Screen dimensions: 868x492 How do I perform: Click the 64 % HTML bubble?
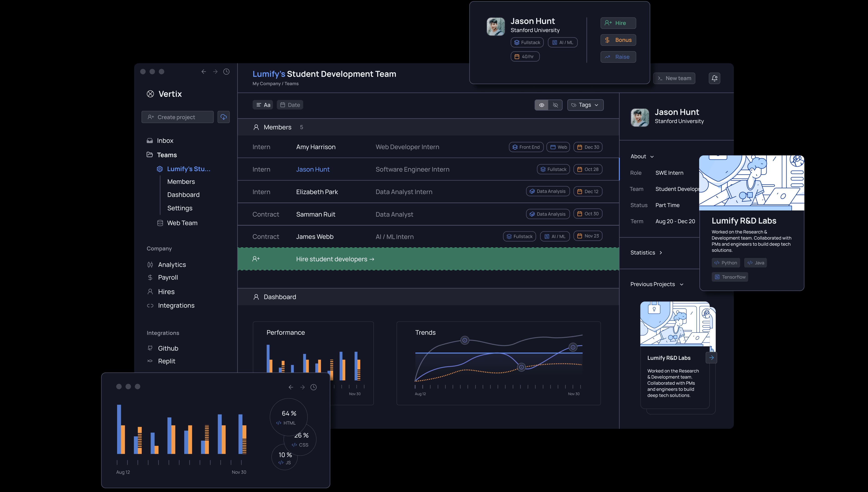point(289,417)
